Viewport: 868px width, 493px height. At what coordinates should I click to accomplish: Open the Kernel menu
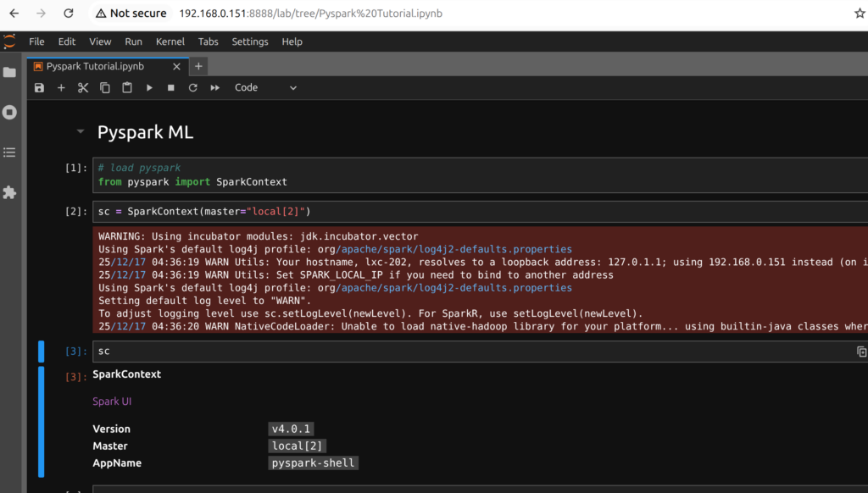click(170, 42)
